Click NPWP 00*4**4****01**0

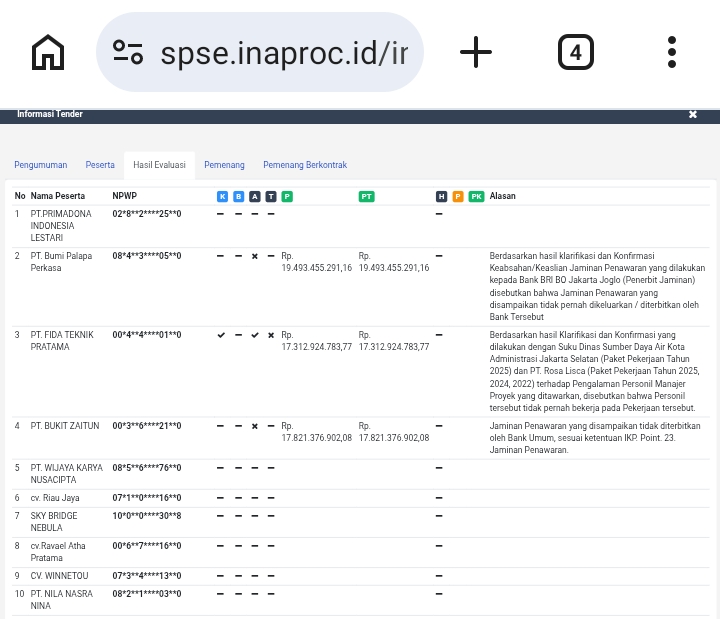(146, 335)
